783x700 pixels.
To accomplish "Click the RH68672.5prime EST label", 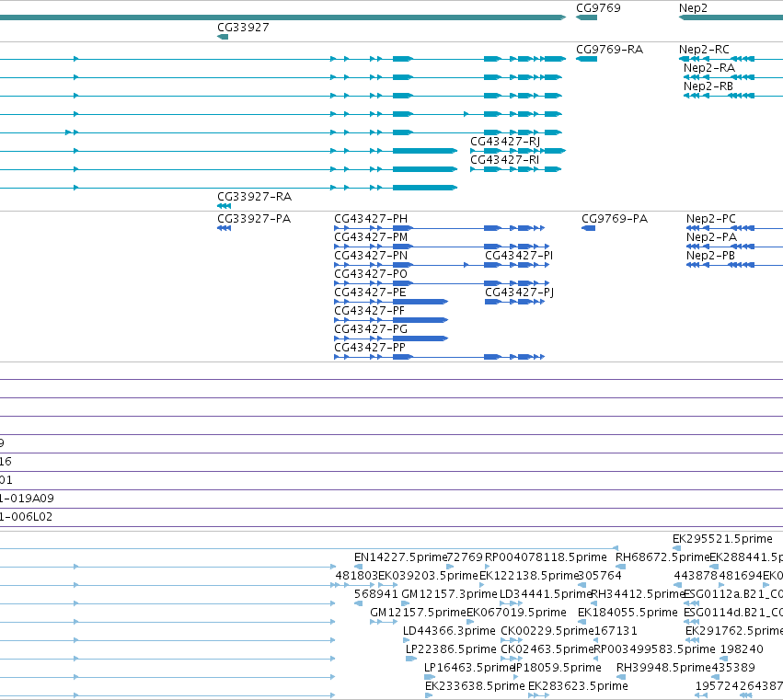I will click(x=662, y=557).
